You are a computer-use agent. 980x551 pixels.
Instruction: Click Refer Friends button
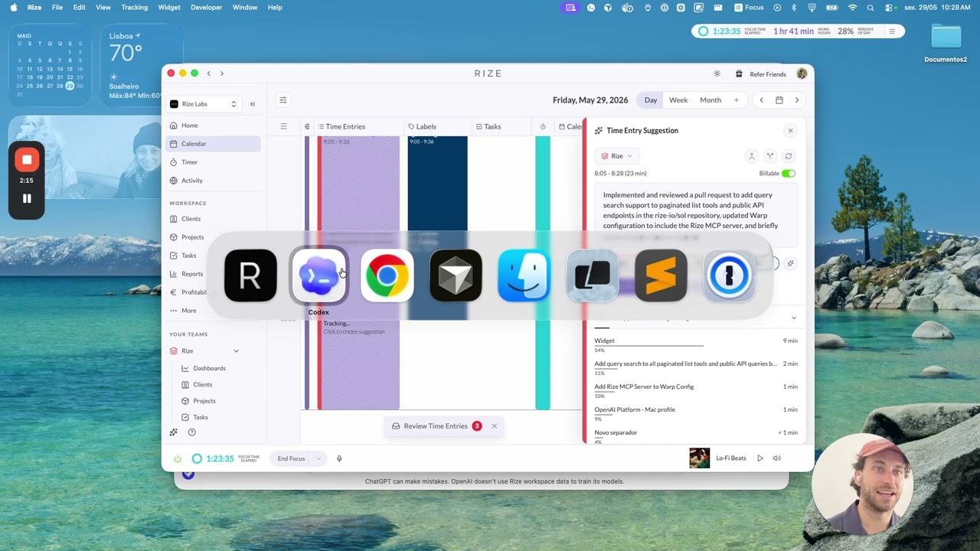761,74
